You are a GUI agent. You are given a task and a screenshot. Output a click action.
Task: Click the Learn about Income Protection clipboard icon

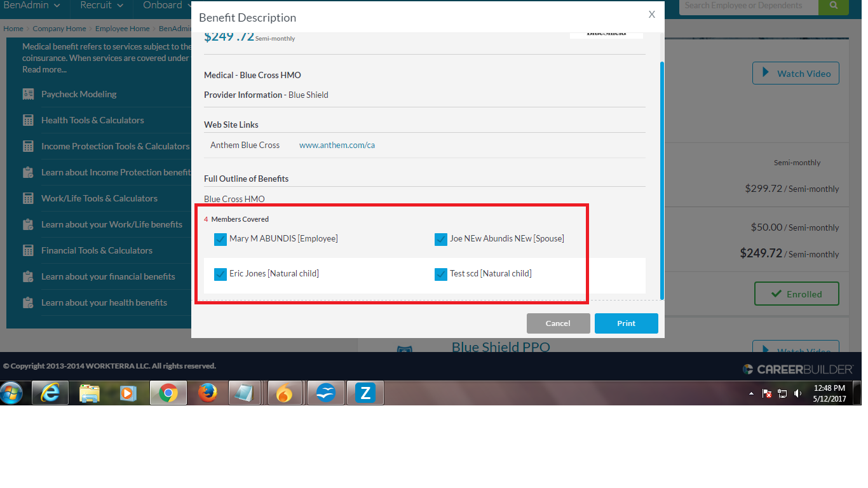coord(28,172)
